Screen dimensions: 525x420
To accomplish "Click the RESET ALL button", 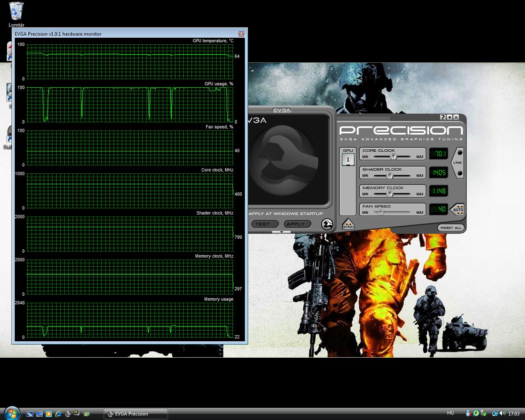I will tap(451, 228).
